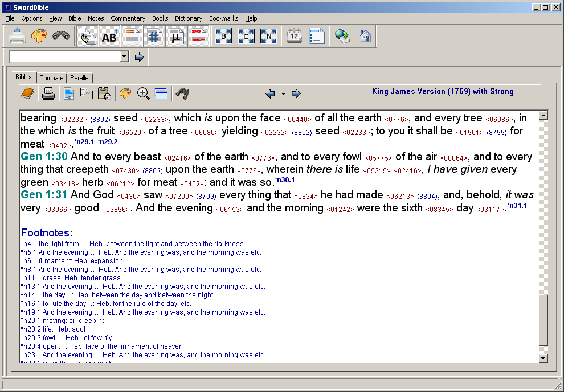Open the Dictionary menu
This screenshot has height=392, width=564.
pyautogui.click(x=189, y=18)
